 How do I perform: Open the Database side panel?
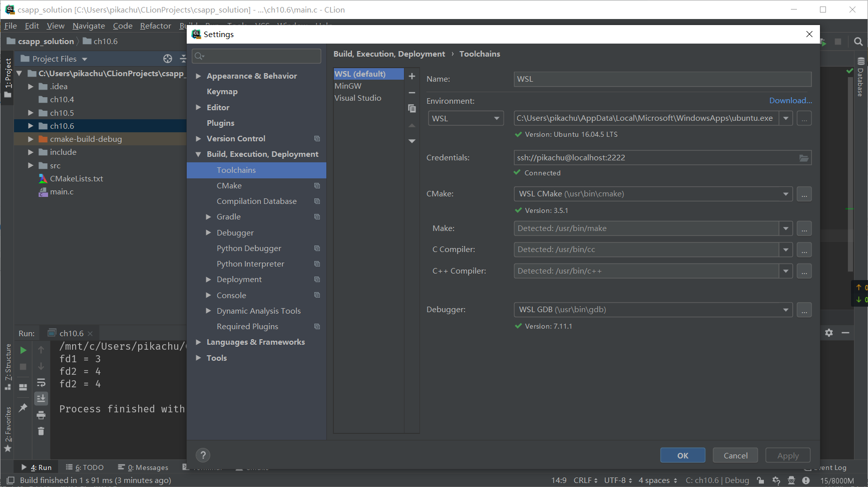click(860, 77)
